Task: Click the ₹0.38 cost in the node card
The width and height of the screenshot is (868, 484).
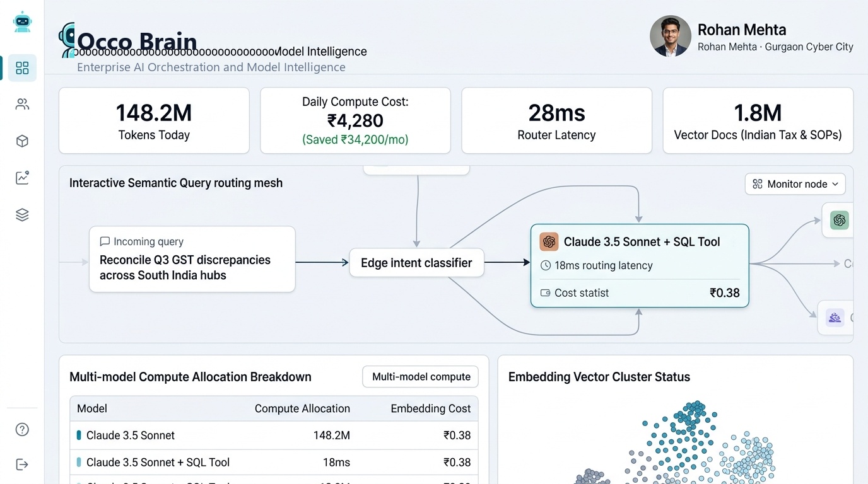Action: click(725, 293)
